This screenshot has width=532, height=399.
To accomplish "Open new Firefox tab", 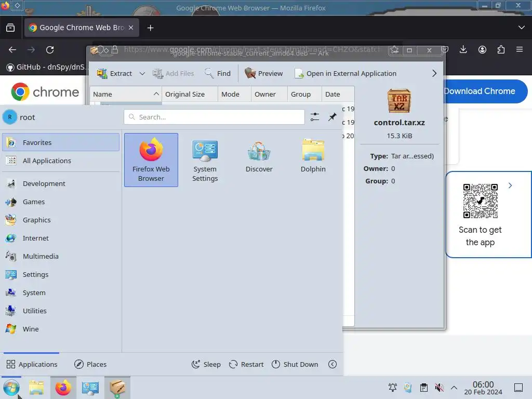I will pyautogui.click(x=150, y=28).
